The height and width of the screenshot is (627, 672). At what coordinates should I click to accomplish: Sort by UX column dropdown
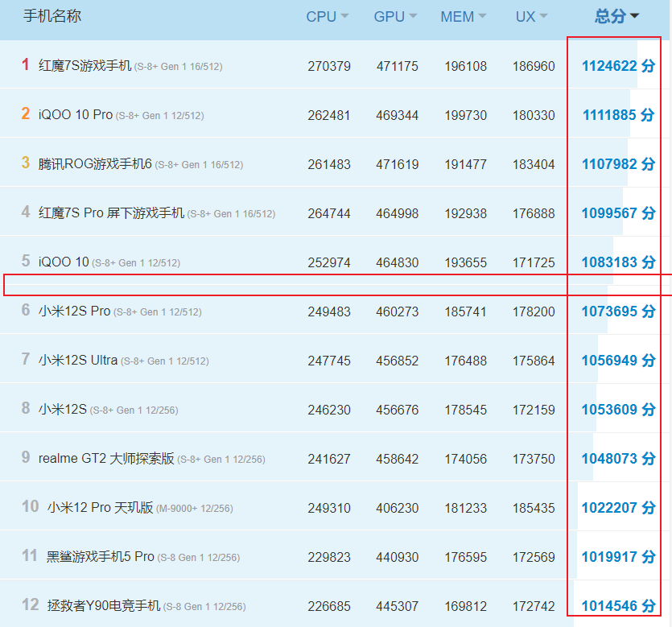click(531, 17)
